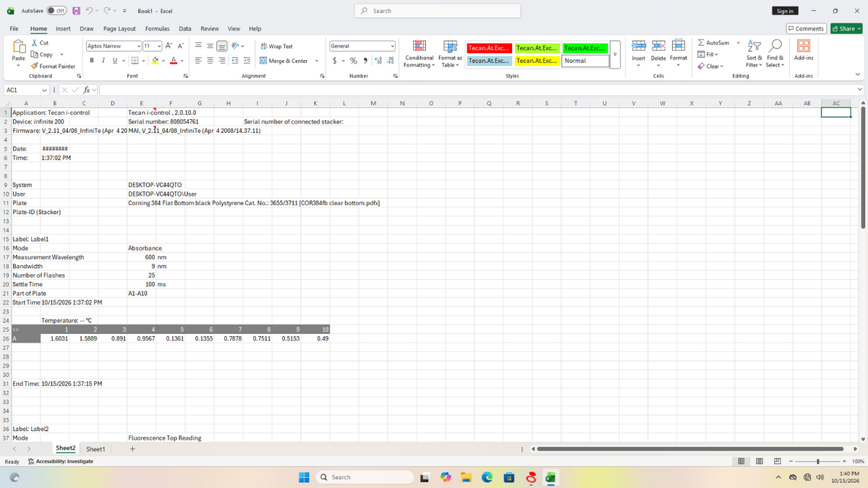Open the Number Format General dropdown

point(392,46)
